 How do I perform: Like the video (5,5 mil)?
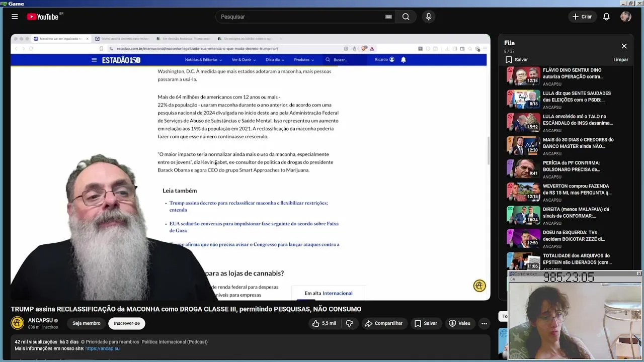324,323
